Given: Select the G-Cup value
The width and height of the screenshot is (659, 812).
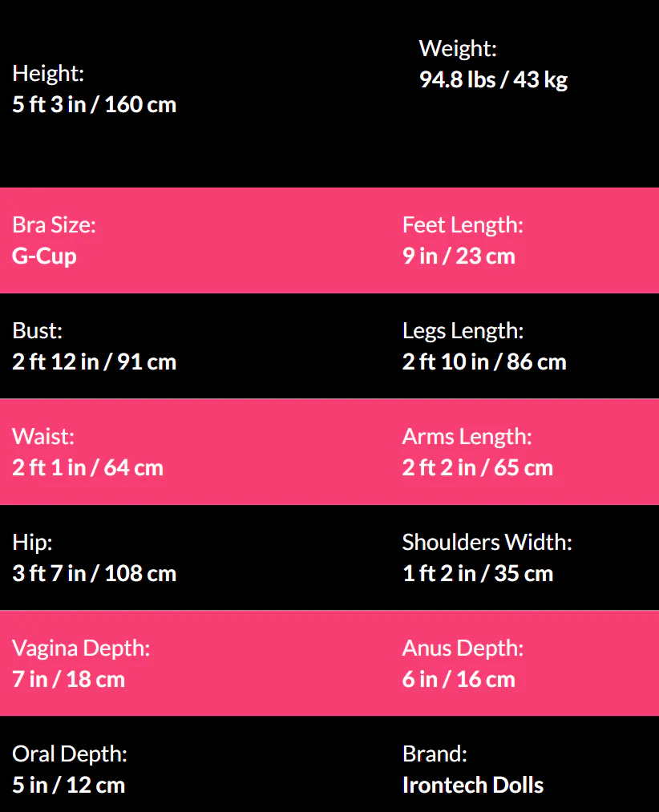Looking at the screenshot, I should pos(44,257).
